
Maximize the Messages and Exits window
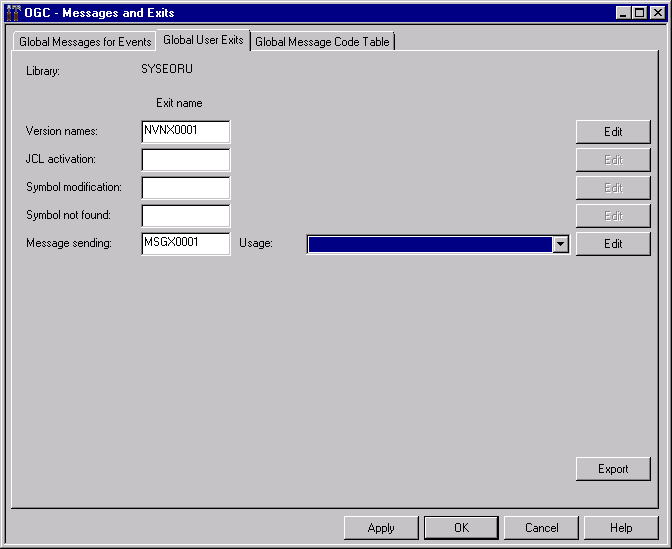pyautogui.click(x=639, y=13)
